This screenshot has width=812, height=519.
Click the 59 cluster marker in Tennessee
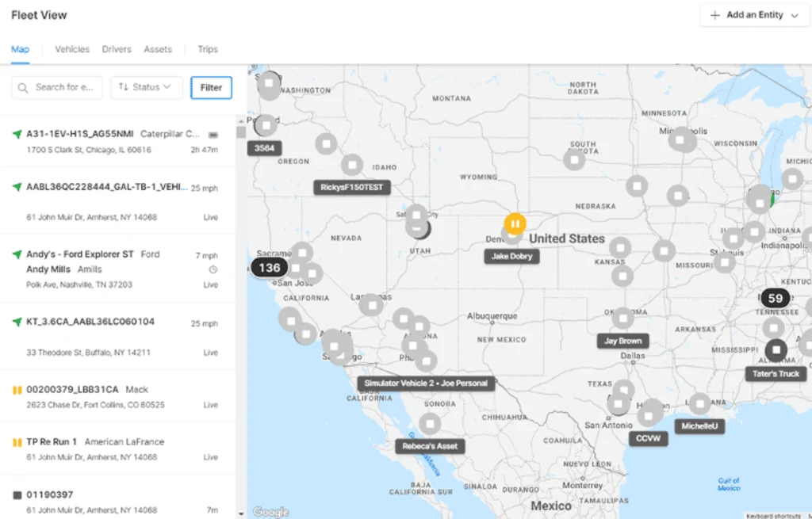pos(776,299)
